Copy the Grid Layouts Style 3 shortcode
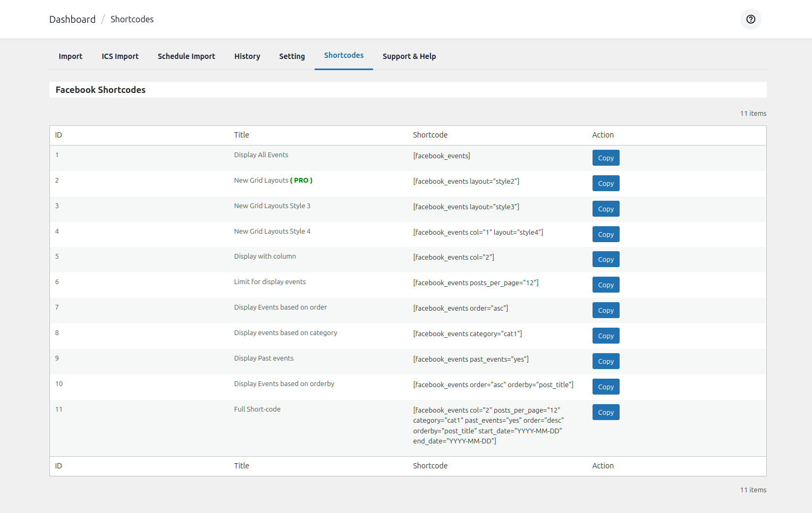The image size is (812, 513). pyautogui.click(x=606, y=209)
